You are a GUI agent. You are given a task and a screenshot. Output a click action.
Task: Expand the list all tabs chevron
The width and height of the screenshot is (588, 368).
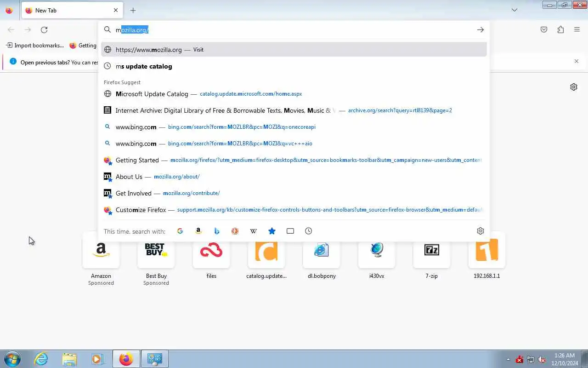514,10
